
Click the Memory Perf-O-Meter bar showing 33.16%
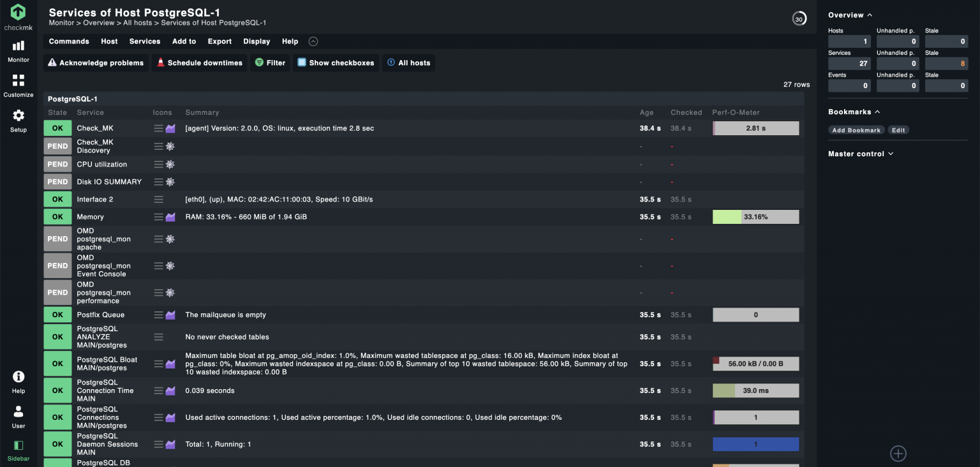click(x=755, y=217)
